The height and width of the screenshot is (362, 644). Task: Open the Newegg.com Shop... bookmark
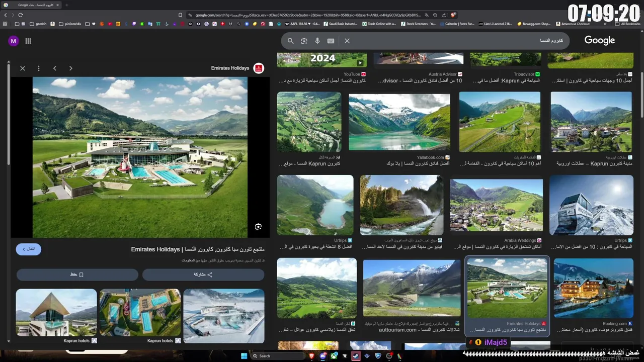534,24
